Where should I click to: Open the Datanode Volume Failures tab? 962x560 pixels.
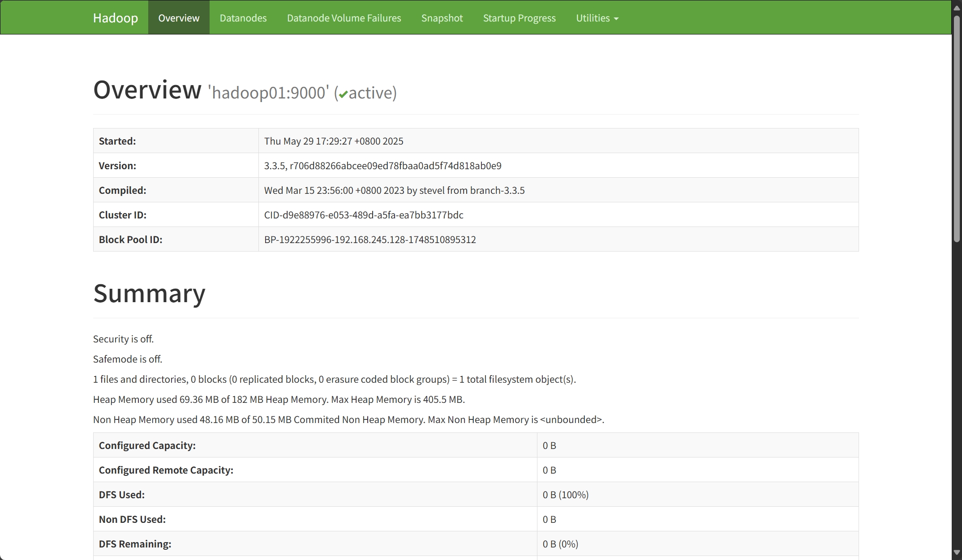tap(344, 18)
